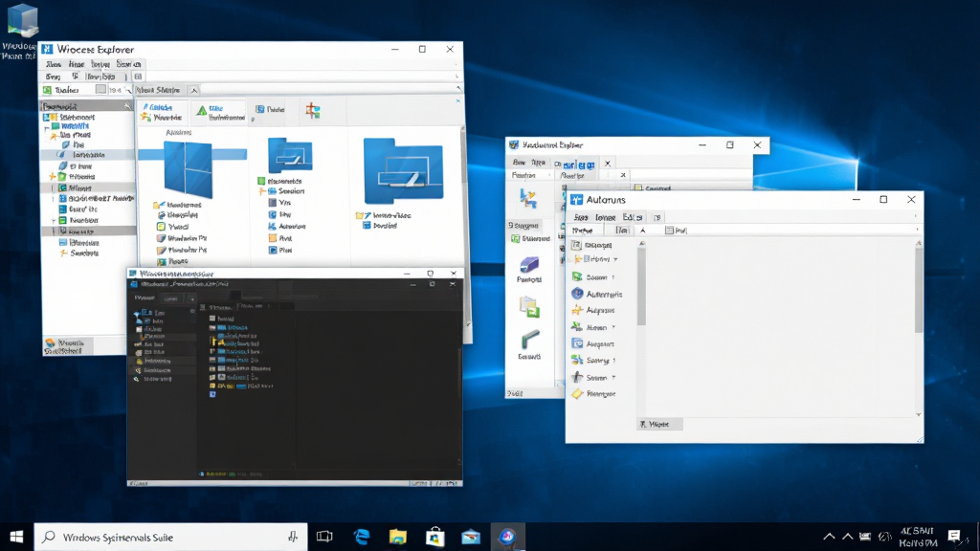Viewport: 980px width, 551px height.
Task: Click the first menu in the Autoruns menu bar
Action: (581, 217)
